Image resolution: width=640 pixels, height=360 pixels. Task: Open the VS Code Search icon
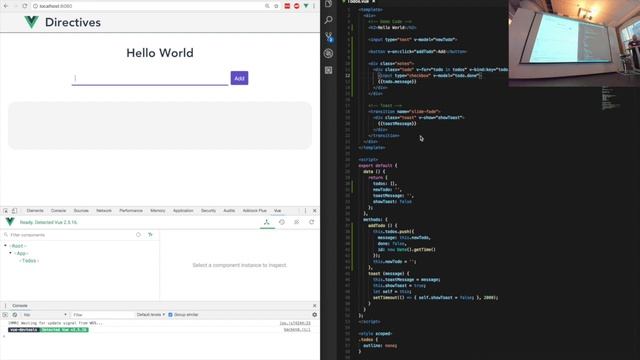tap(329, 20)
